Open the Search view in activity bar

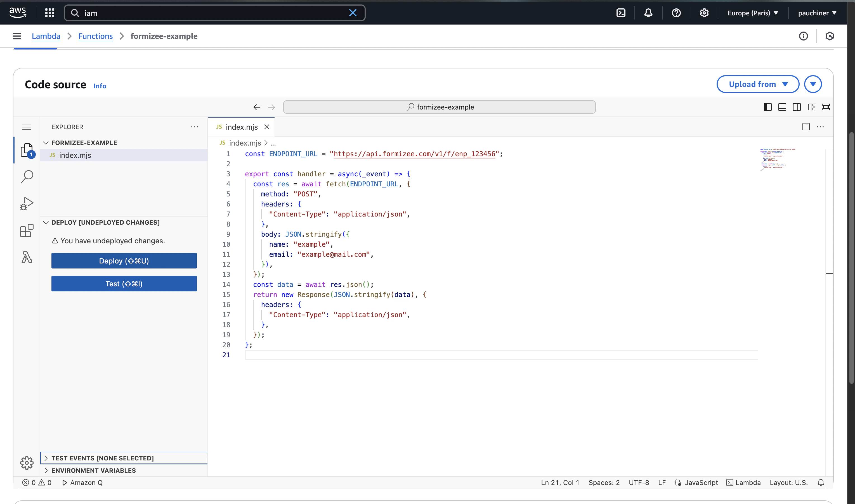pyautogui.click(x=27, y=177)
